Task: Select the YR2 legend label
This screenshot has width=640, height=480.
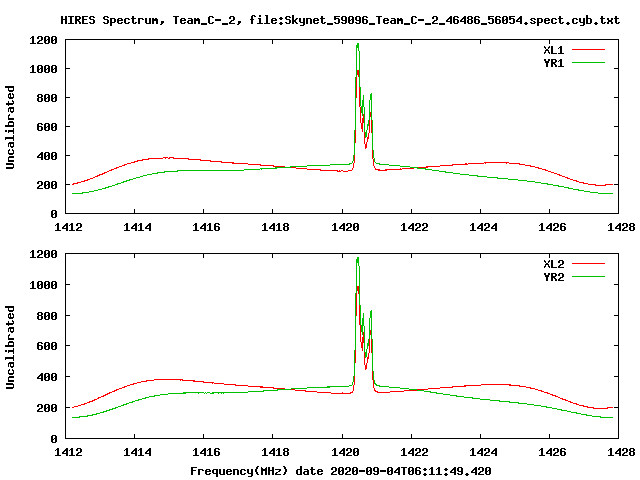Action: click(x=553, y=277)
